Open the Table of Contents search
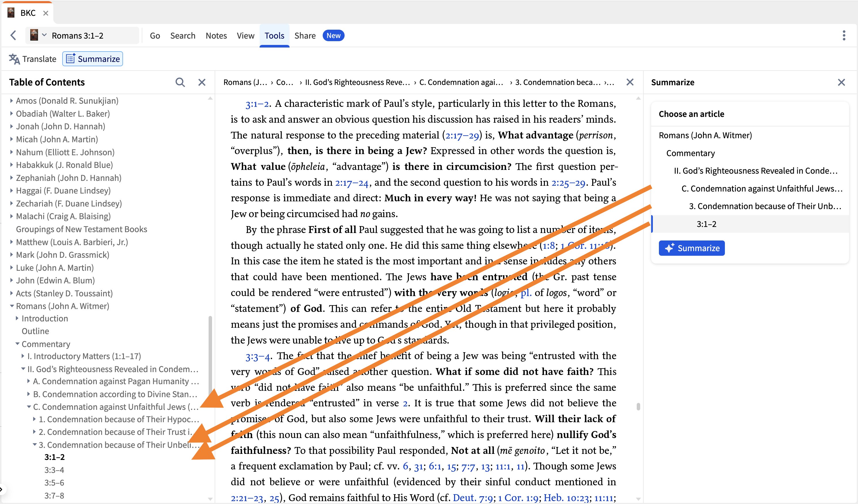Viewport: 858px width, 504px height. pyautogui.click(x=180, y=82)
